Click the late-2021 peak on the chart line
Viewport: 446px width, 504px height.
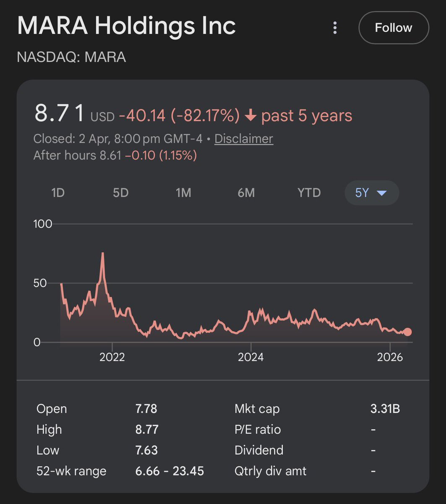tap(103, 253)
